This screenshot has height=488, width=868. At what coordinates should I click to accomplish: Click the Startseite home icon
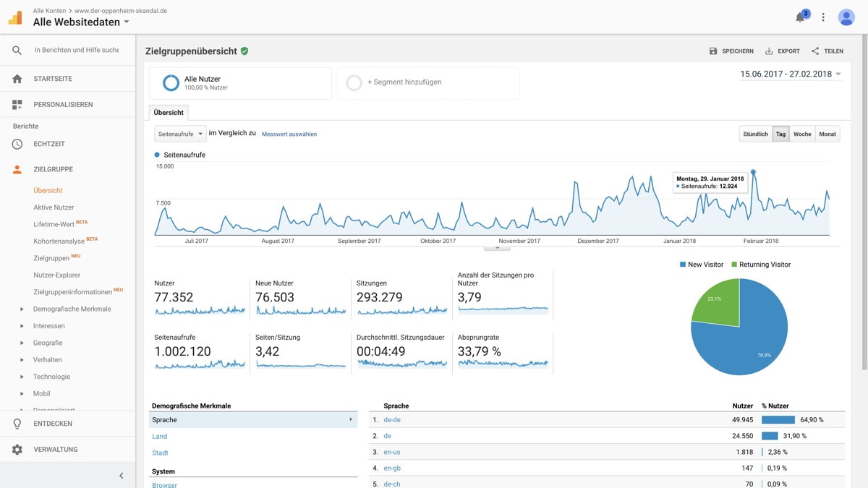point(17,79)
